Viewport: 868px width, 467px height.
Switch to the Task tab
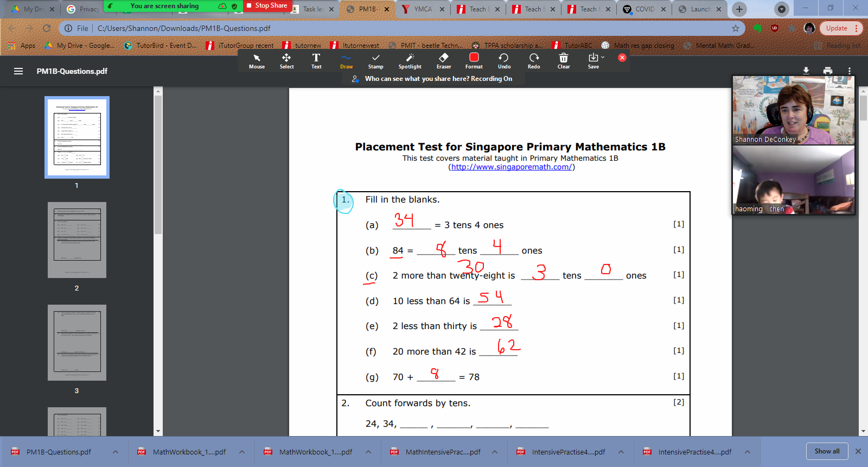tap(312, 9)
